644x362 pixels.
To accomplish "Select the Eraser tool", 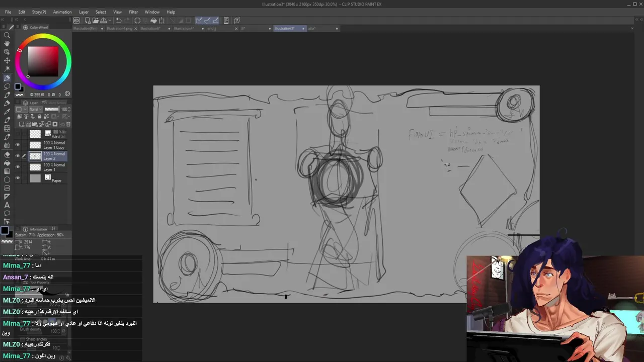I will [7, 154].
